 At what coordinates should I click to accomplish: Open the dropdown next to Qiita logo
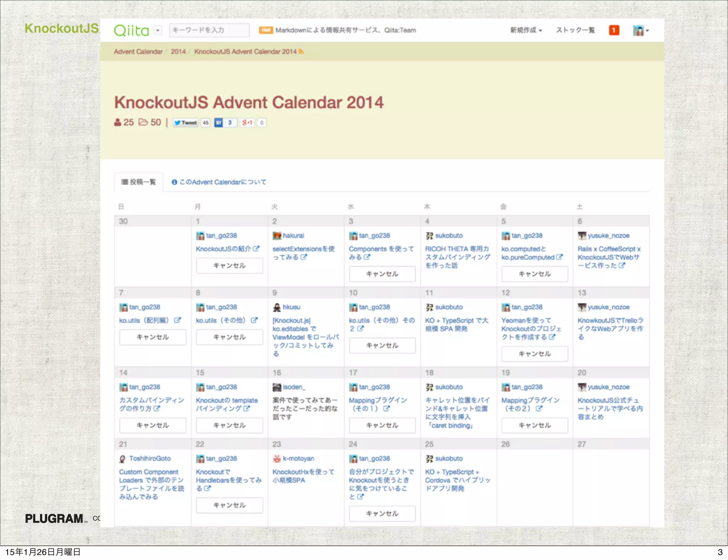tap(158, 31)
